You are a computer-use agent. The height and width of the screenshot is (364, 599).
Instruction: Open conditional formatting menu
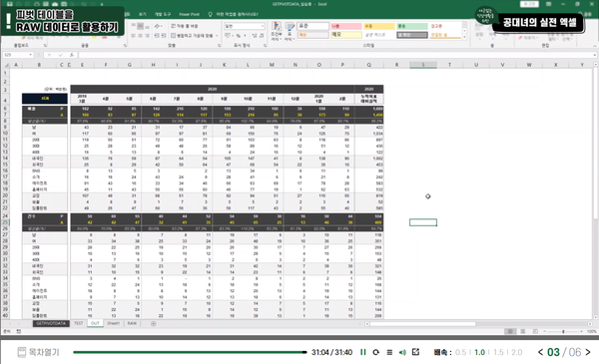click(x=277, y=31)
